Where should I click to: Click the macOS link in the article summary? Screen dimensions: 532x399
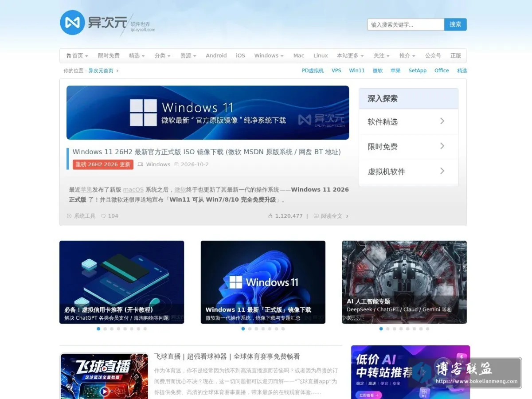click(133, 189)
